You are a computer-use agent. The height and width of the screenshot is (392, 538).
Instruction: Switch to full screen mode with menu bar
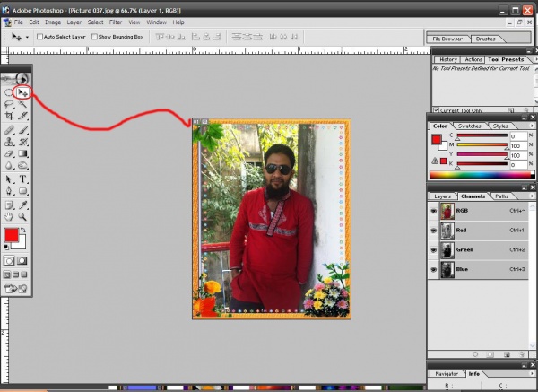pyautogui.click(x=15, y=274)
